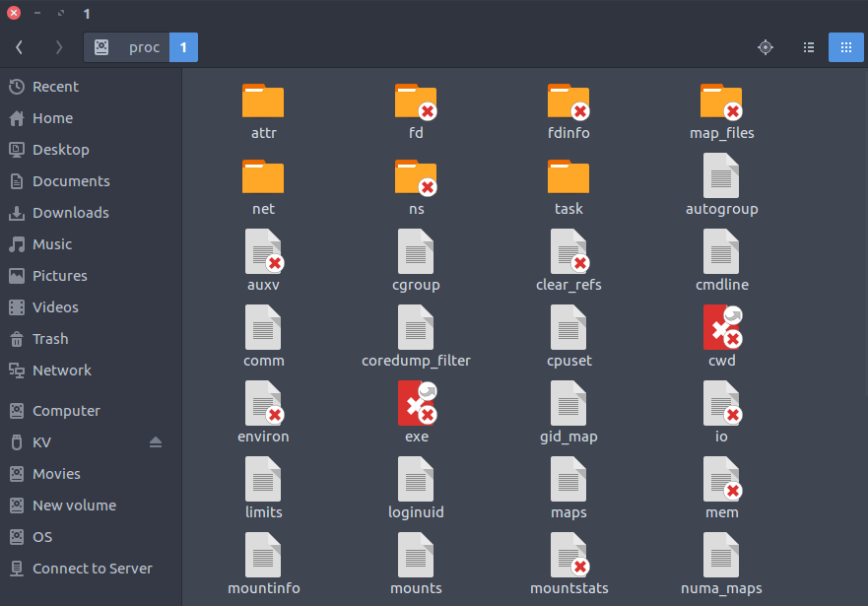This screenshot has height=606, width=868.
Task: Select the cwd symbolic link
Action: tap(721, 328)
